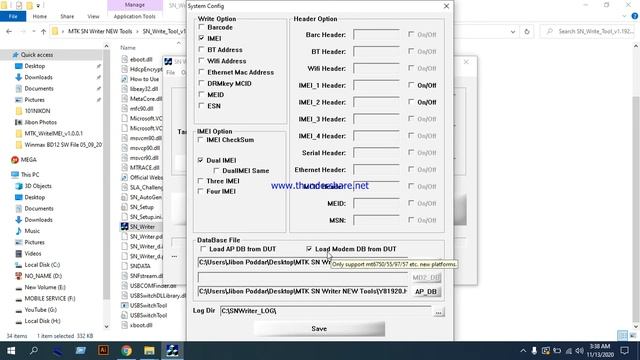Open Google Chrome from taskbar
Viewport: 640px width, 360px height.
(127, 351)
